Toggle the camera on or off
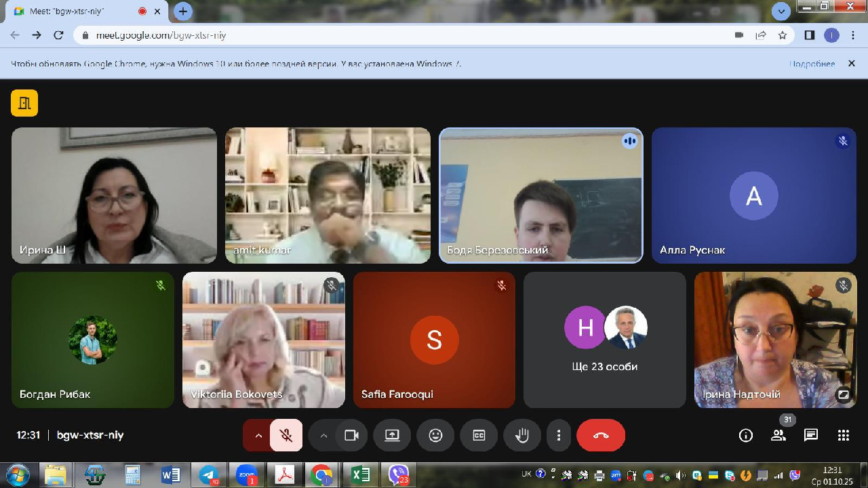This screenshot has height=488, width=868. pyautogui.click(x=351, y=435)
